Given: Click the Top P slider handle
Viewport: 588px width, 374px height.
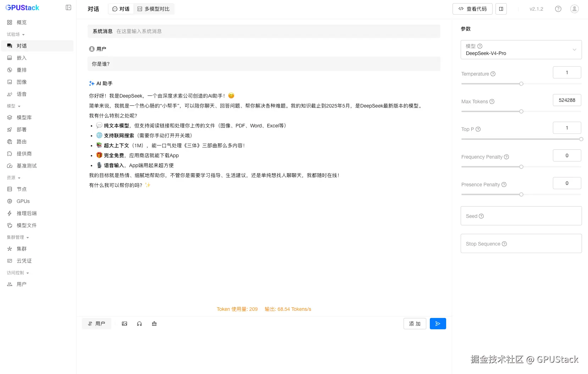Looking at the screenshot, I should tap(581, 139).
